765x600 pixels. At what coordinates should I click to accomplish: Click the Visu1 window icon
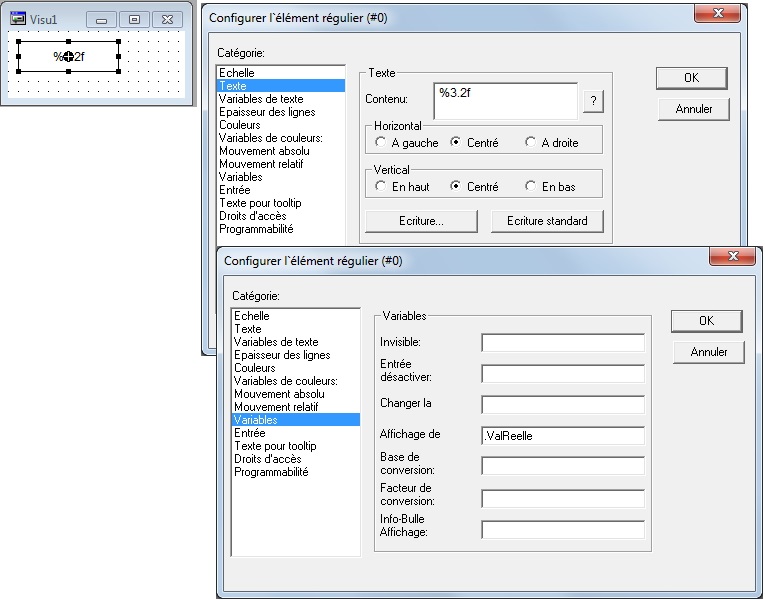click(x=17, y=19)
